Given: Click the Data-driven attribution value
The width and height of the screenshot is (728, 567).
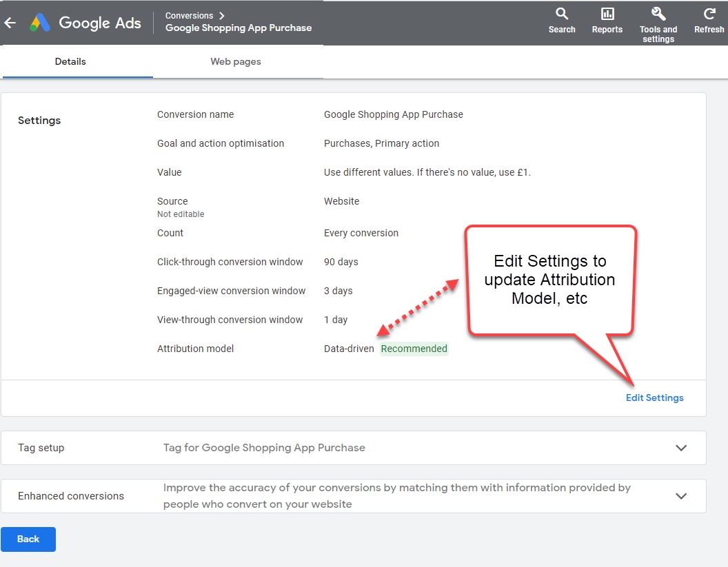Looking at the screenshot, I should (349, 349).
